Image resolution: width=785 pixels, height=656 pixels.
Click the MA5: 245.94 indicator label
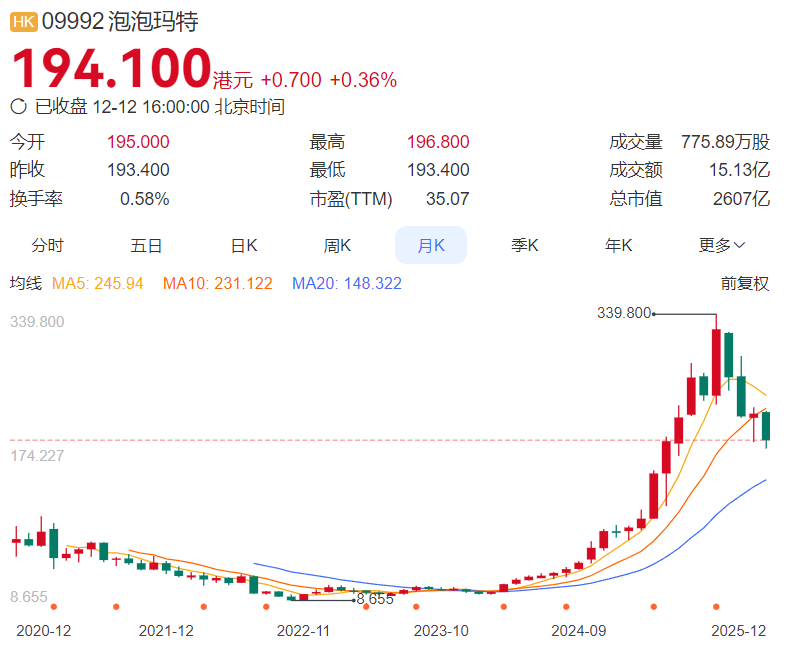tap(98, 283)
